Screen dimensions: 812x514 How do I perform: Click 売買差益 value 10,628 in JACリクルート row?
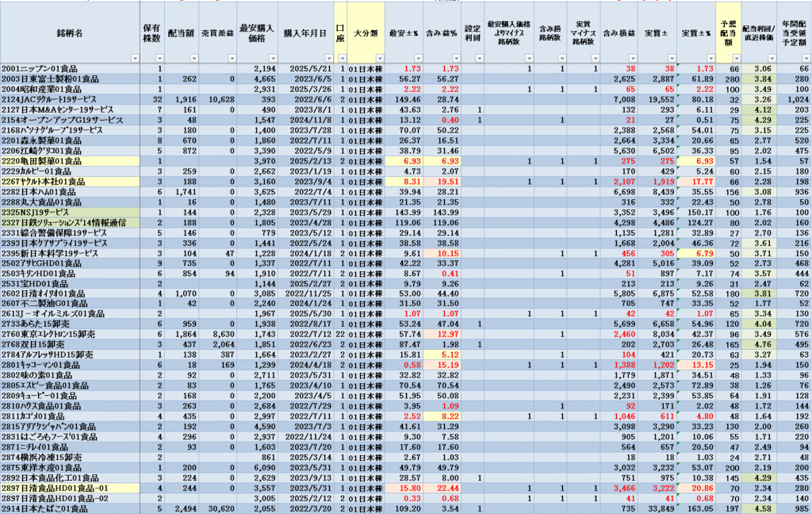(221, 99)
